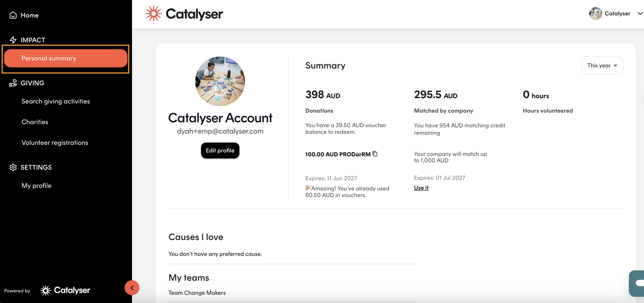This screenshot has height=303, width=644.
Task: Click the IMPACT lightning bolt icon
Action: click(13, 40)
